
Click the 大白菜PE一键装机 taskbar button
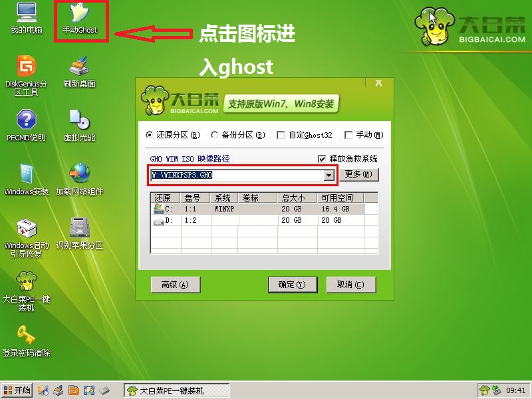pos(177,390)
